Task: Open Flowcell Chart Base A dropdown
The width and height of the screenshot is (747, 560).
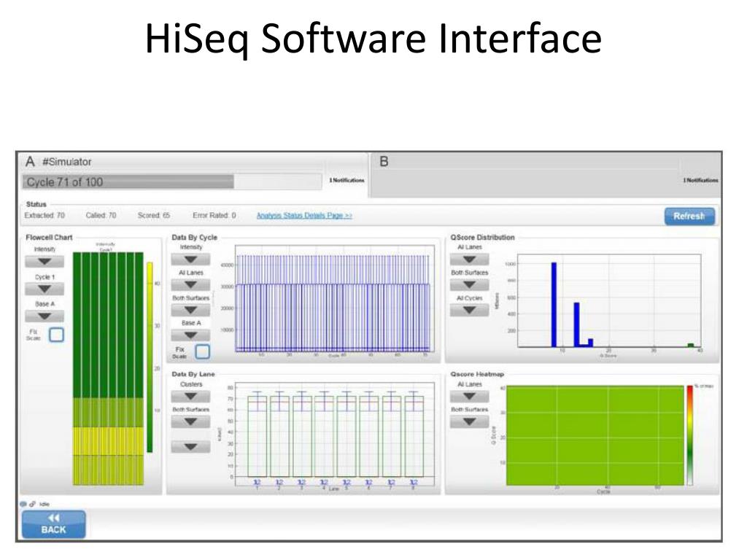Action: [44, 316]
